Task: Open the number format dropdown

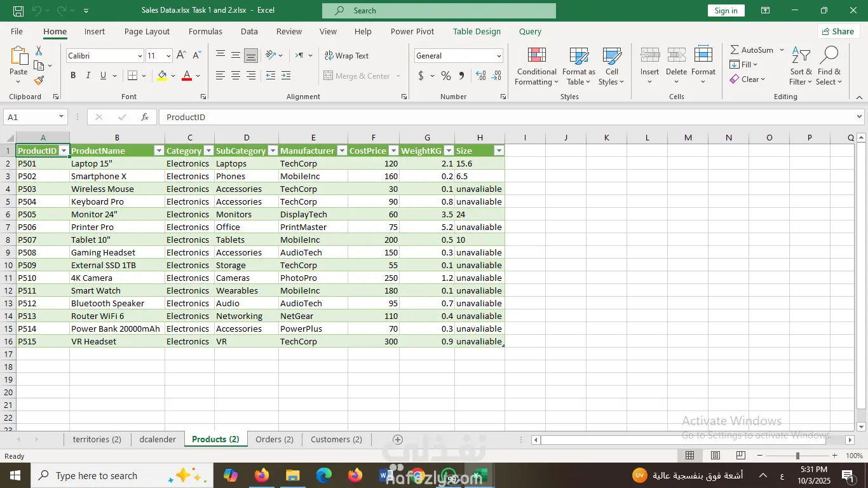Action: [499, 56]
